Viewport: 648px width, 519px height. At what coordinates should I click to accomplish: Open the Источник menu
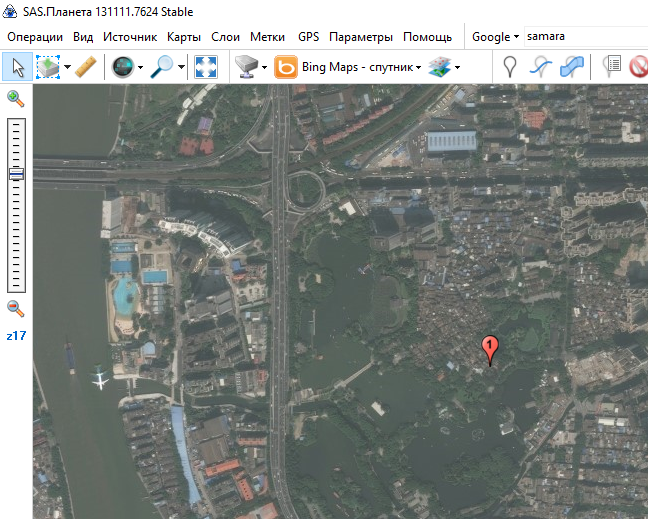point(130,37)
